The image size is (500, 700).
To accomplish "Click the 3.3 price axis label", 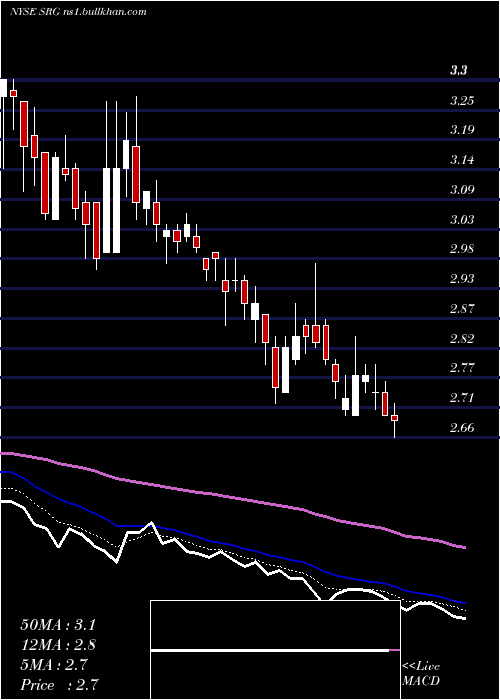I will point(458,71).
